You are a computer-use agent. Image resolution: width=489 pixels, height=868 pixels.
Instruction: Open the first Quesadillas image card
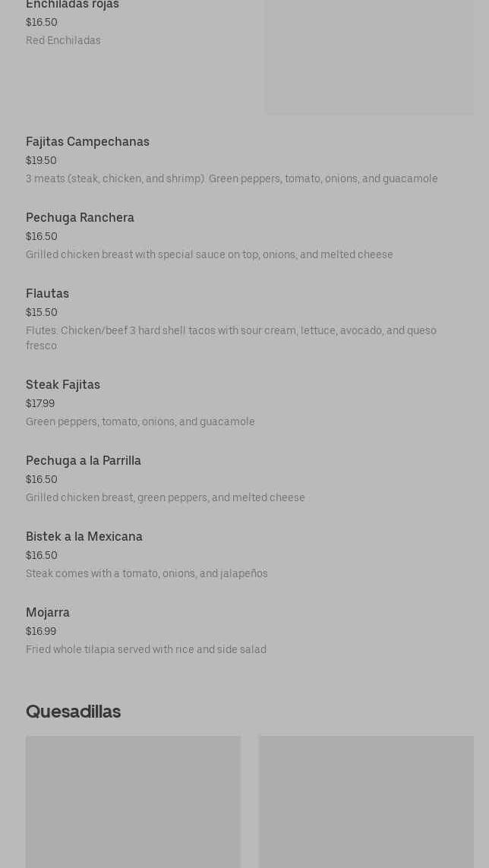133,801
